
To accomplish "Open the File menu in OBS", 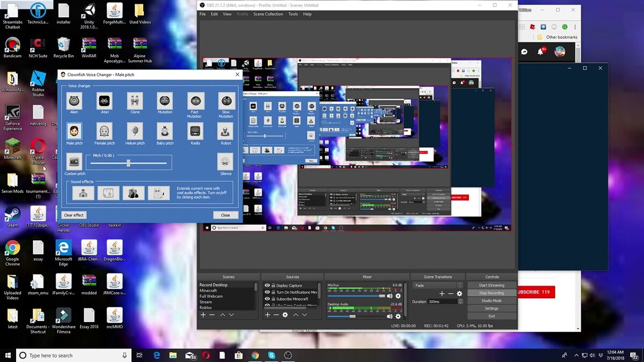I will tap(203, 14).
